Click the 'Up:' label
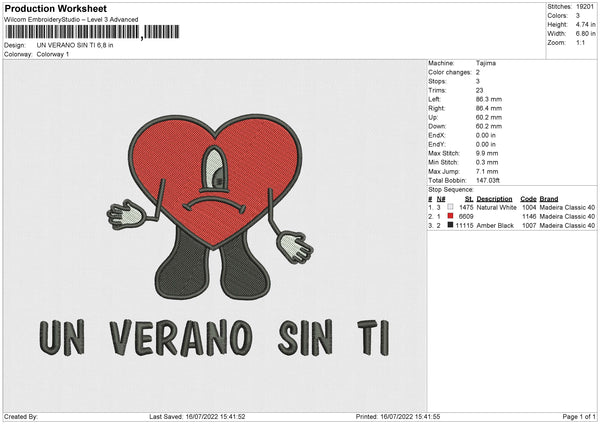The image size is (600, 424). point(433,117)
